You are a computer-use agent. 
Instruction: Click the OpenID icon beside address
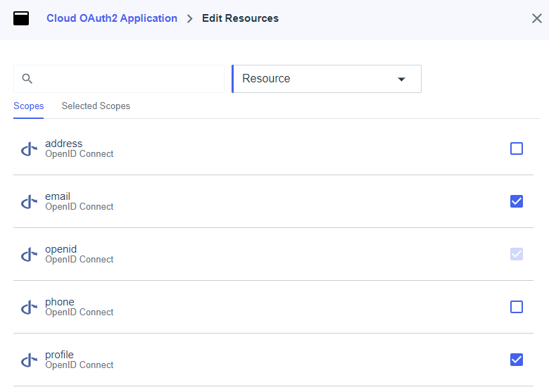click(29, 148)
